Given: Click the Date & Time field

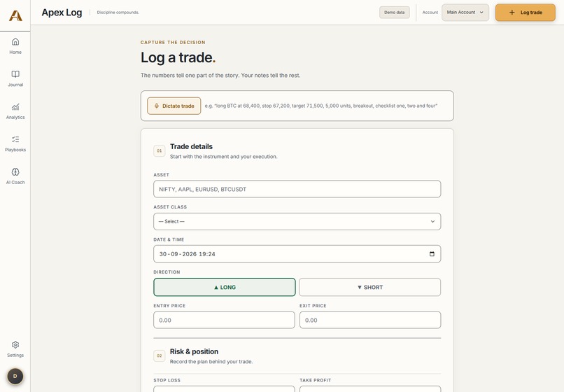Looking at the screenshot, I should (297, 254).
